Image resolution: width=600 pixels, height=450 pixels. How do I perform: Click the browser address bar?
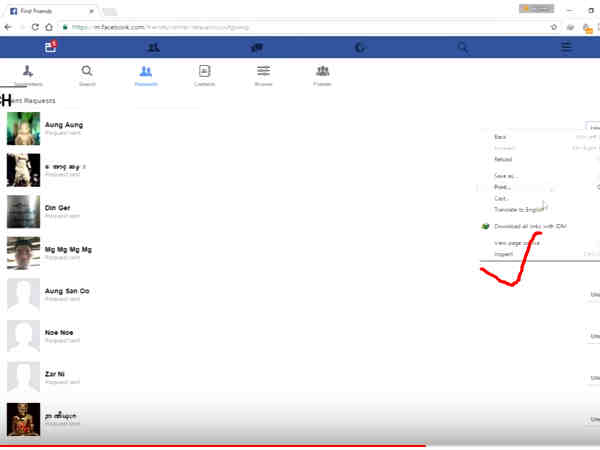(x=300, y=27)
